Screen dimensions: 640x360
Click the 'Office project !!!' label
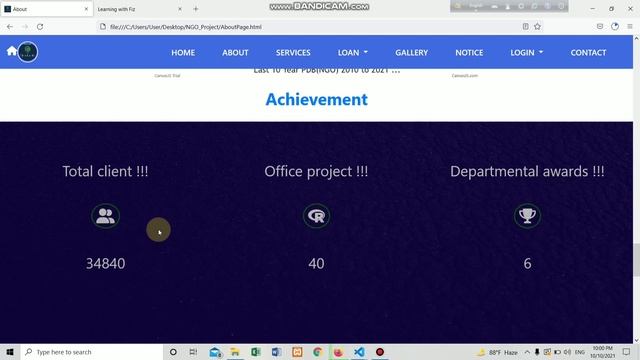point(316,171)
